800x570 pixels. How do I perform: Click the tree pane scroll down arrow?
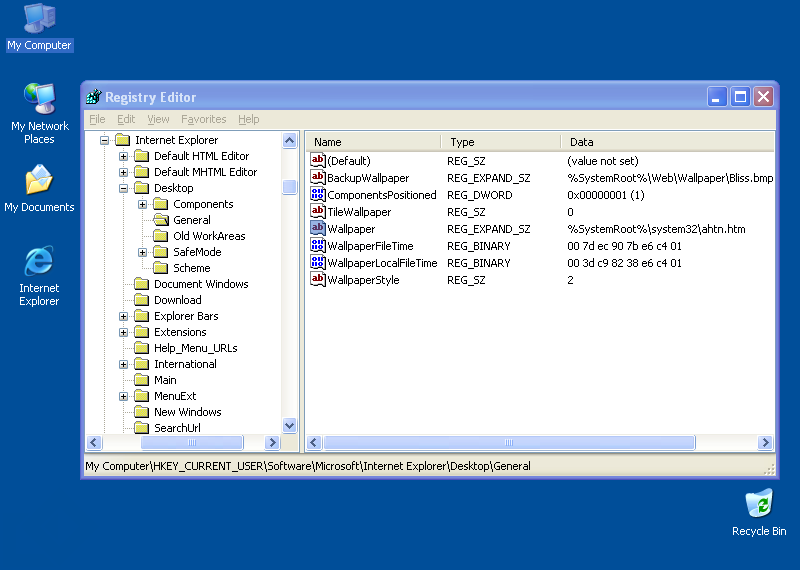[x=289, y=425]
